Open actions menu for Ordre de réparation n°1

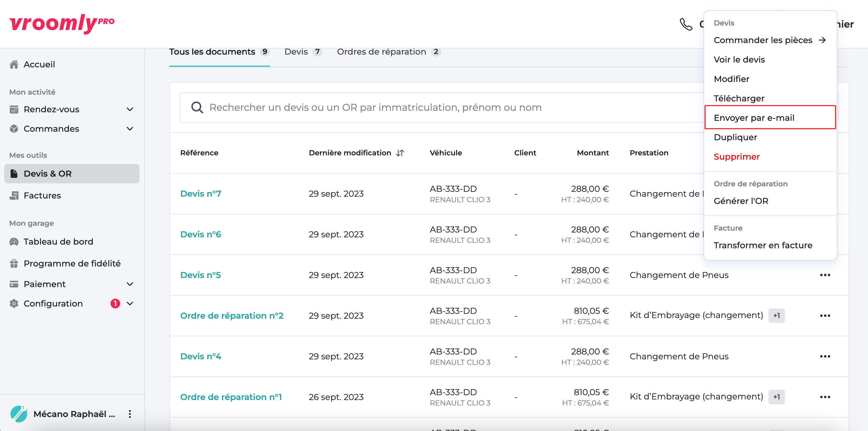coord(825,397)
